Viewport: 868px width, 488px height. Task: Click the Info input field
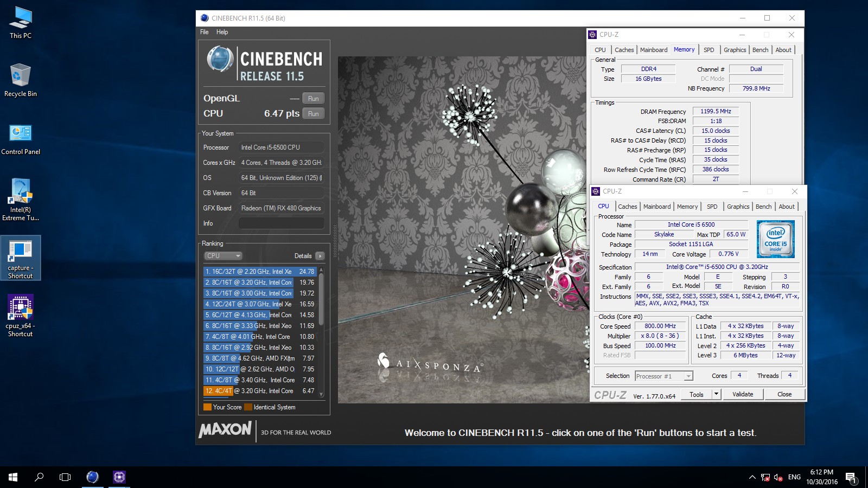(x=282, y=223)
